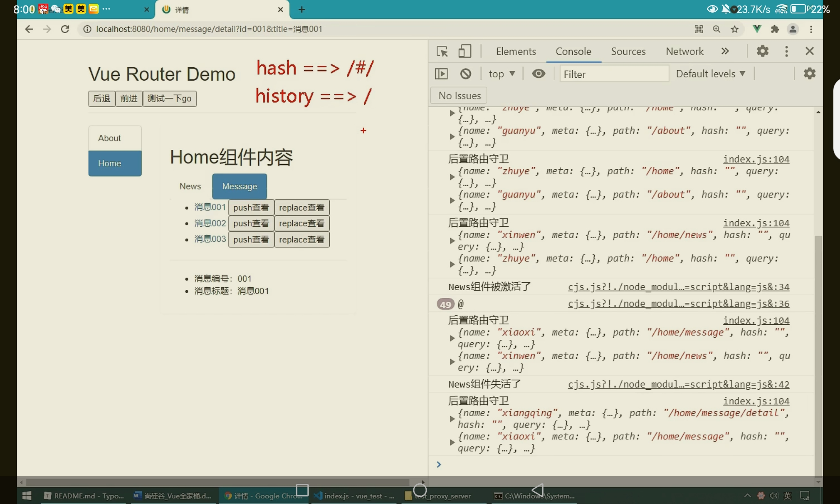Viewport: 840px width, 504px height.
Task: Open the Default levels dropdown
Action: 710,74
